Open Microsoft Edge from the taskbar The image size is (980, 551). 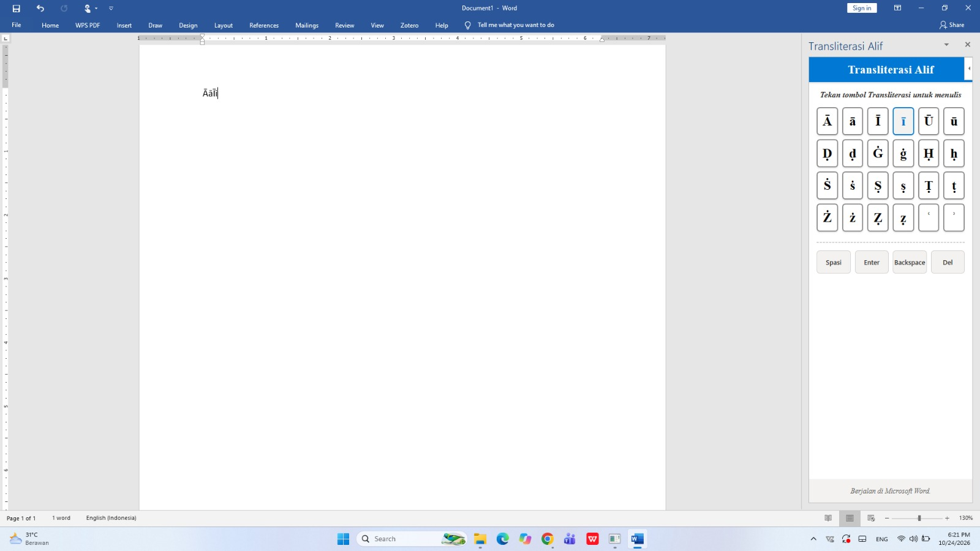(x=503, y=539)
